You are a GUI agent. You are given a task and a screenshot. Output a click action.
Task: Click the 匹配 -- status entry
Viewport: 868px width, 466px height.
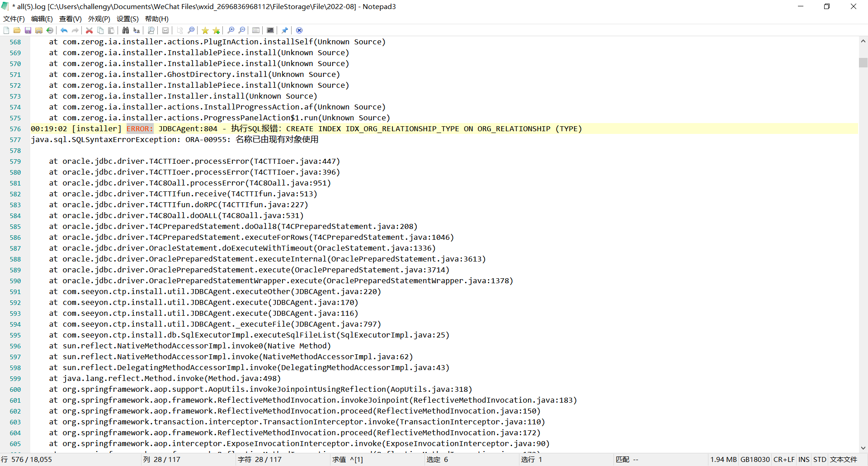click(627, 460)
